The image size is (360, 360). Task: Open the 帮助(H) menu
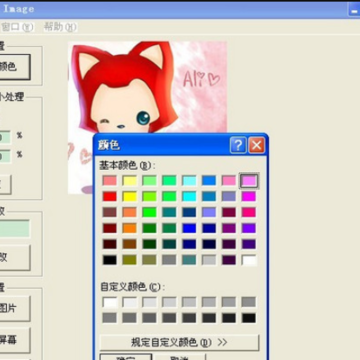(x=60, y=27)
